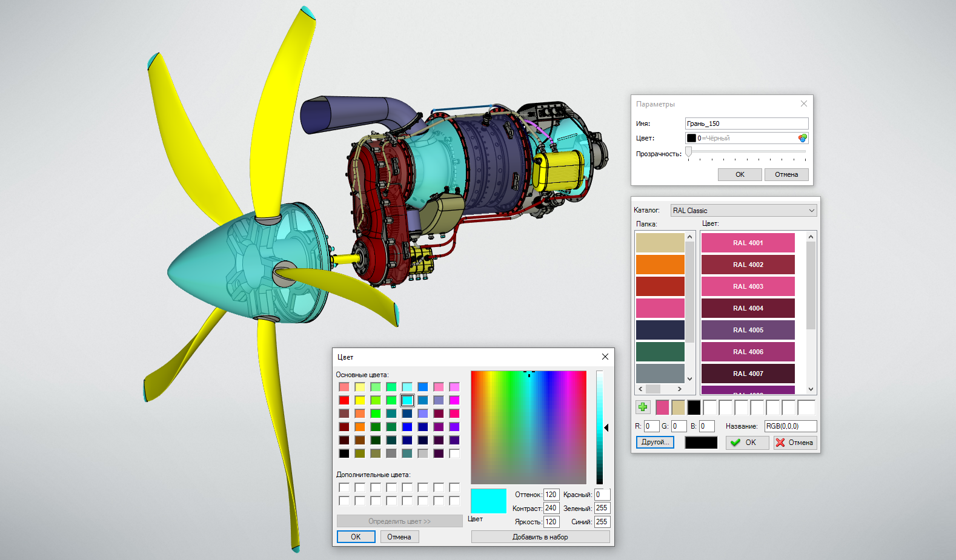Select the selected cyan basic color swatch
The image size is (956, 560).
coord(407,400)
